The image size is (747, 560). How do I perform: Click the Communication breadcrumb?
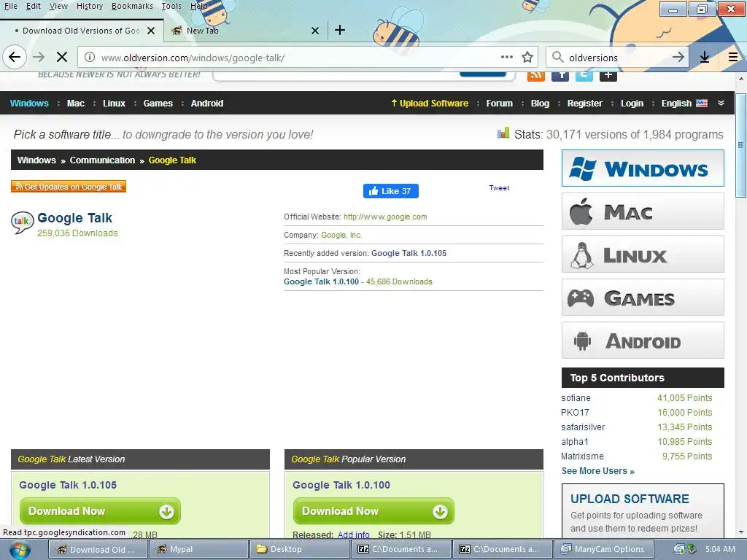(x=102, y=160)
